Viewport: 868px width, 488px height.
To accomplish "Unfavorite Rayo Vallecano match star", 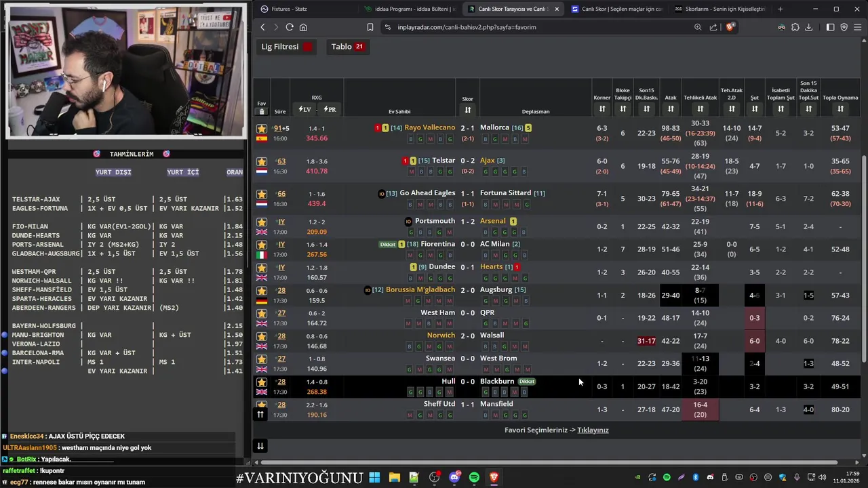I will tap(262, 128).
